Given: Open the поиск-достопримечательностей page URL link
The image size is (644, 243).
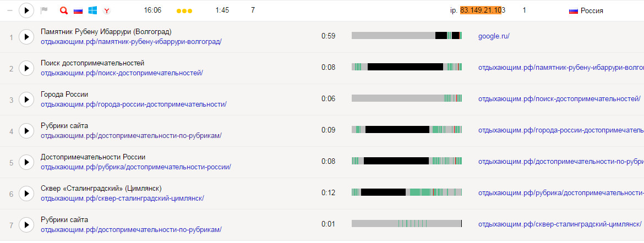Looking at the screenshot, I should (122, 73).
